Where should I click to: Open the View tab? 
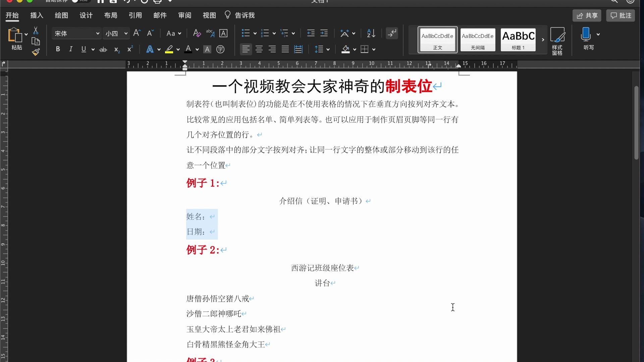(x=209, y=15)
